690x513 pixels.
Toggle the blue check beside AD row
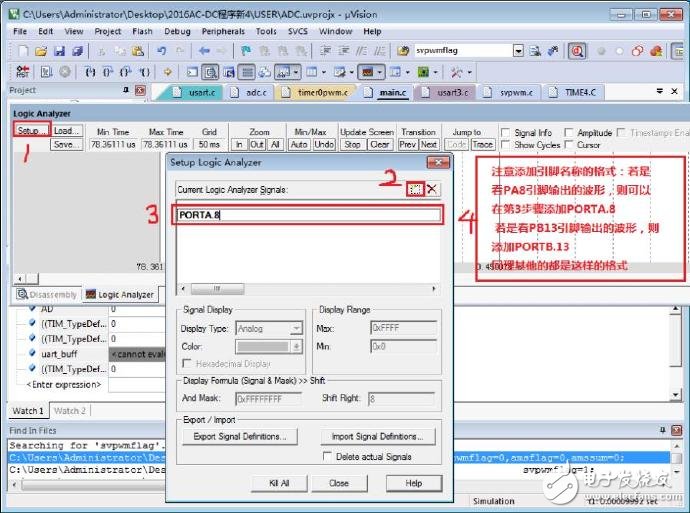coord(32,308)
